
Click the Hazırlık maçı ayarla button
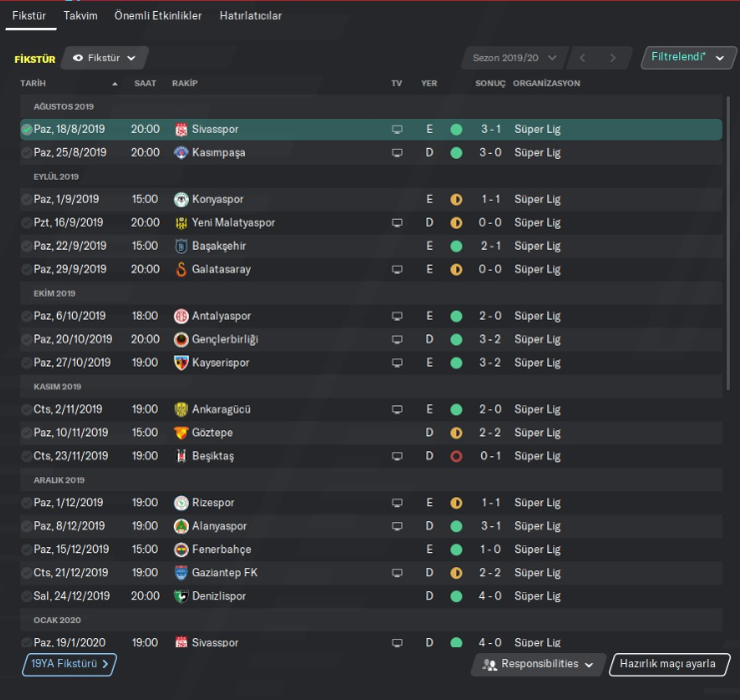(x=668, y=664)
